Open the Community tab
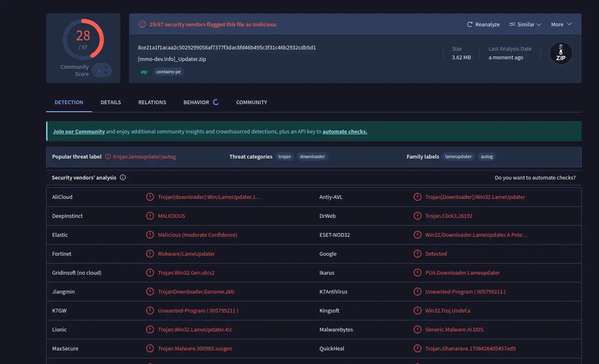This screenshot has width=599, height=364. [251, 102]
